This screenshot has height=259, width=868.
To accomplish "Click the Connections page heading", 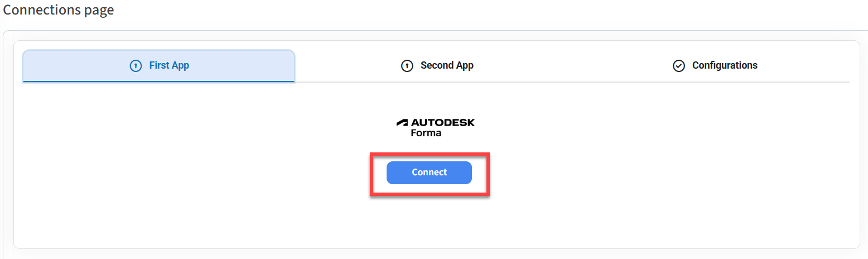I will click(59, 10).
